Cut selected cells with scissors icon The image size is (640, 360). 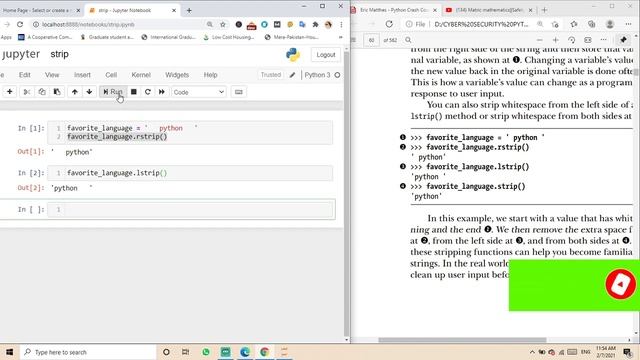[x=27, y=92]
